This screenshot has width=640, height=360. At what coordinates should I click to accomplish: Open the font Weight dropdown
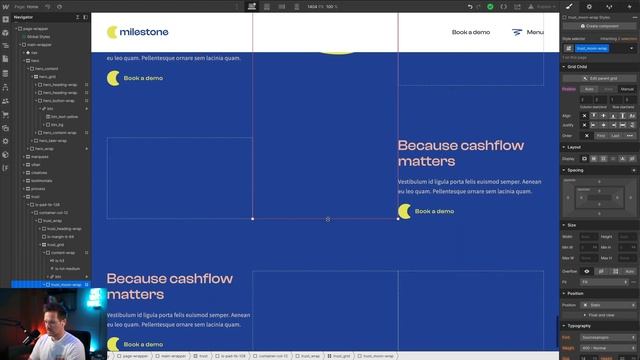608,348
